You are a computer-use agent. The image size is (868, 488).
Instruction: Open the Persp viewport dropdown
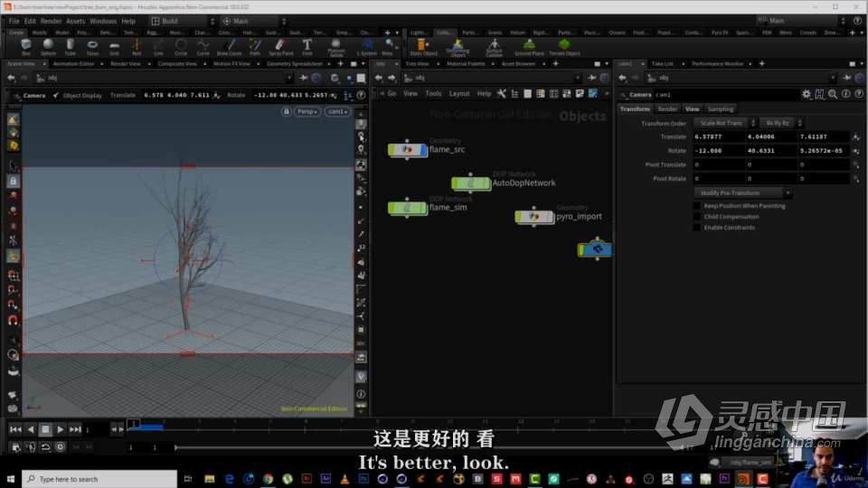307,112
